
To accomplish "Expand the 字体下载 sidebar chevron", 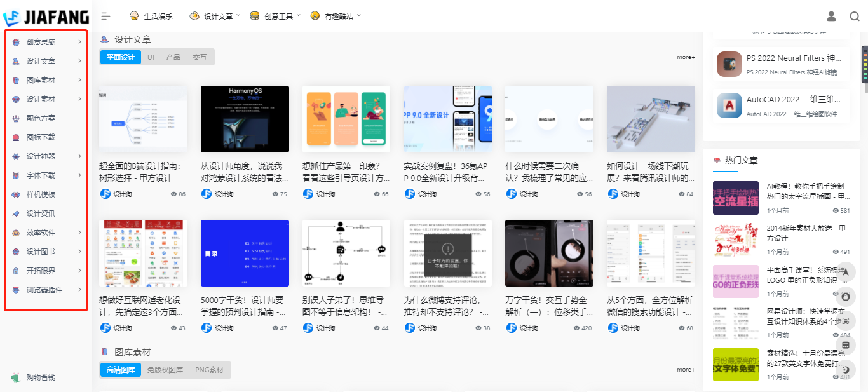I will pyautogui.click(x=79, y=175).
